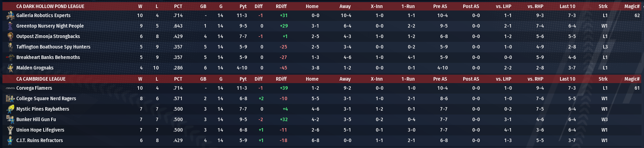Click the Malden Grognaks team logo

[10, 68]
